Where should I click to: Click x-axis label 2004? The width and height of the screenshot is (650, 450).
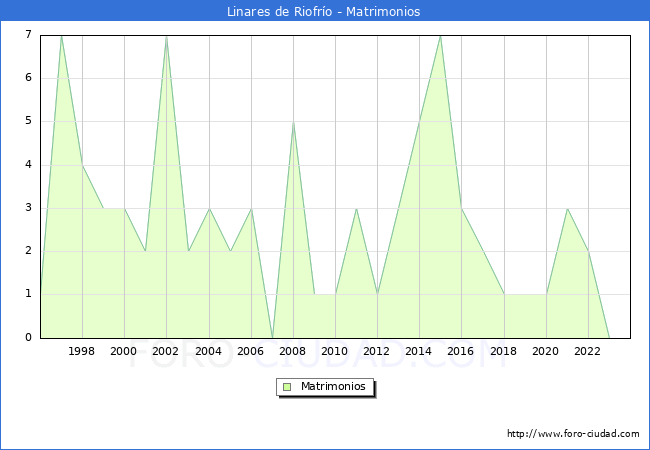pos(209,351)
